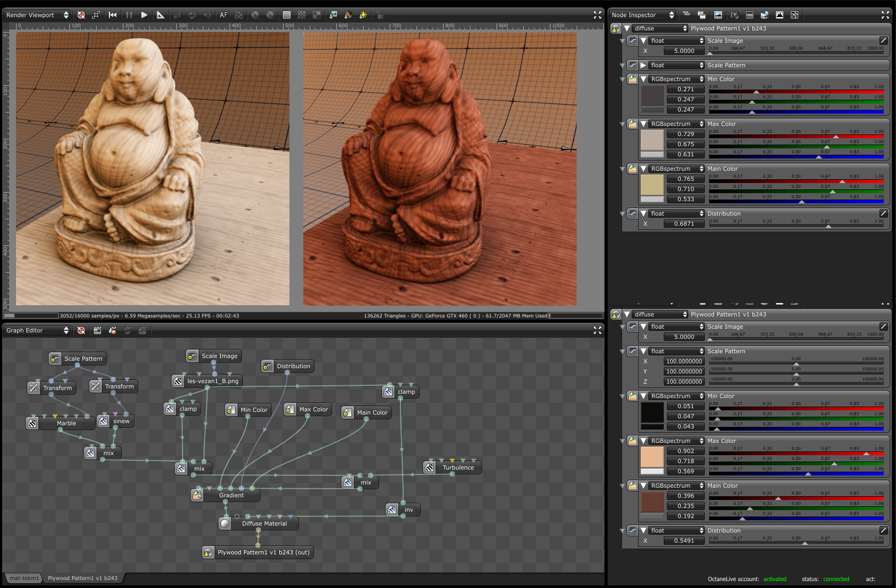Select the ruler/triangle measure tool icon
This screenshot has height=588, width=896.
tap(160, 15)
